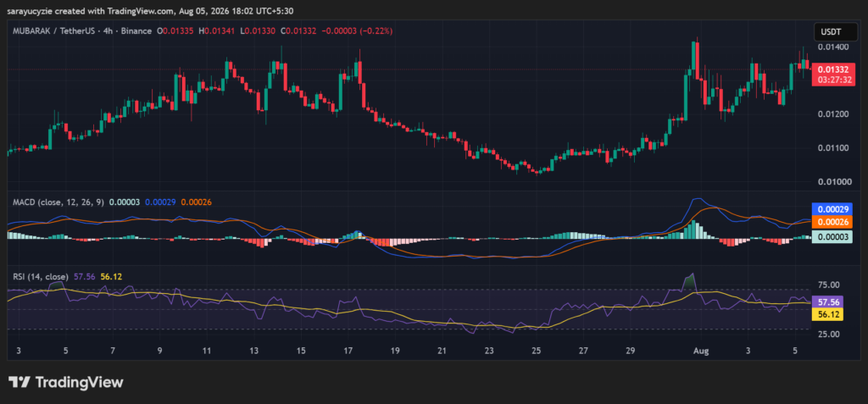The image size is (868, 404).
Task: Click the date label 5 at the left of the time axis
Action: 66,351
